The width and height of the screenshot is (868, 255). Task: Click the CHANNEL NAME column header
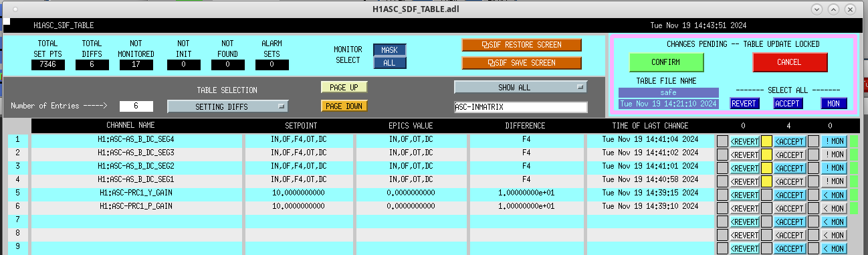point(130,126)
